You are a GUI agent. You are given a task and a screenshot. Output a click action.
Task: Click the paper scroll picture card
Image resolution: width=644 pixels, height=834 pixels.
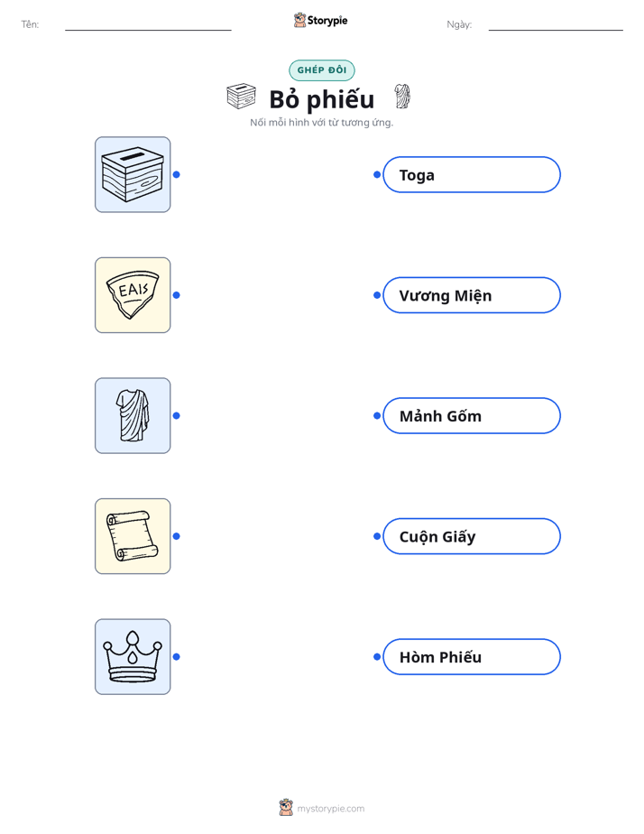click(x=133, y=536)
